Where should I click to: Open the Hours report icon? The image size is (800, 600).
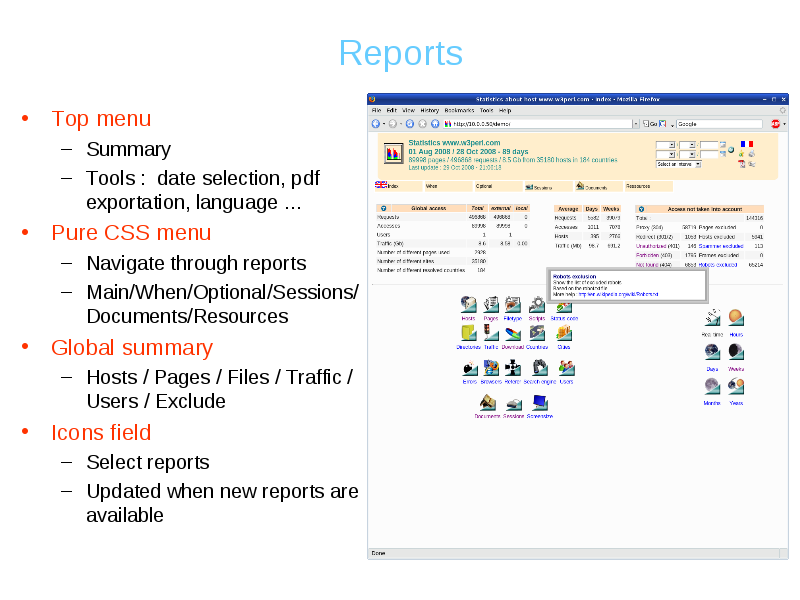(x=736, y=318)
